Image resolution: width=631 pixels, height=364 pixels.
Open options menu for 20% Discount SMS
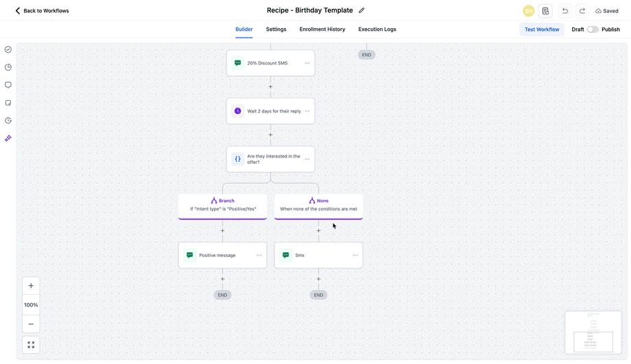coord(307,63)
